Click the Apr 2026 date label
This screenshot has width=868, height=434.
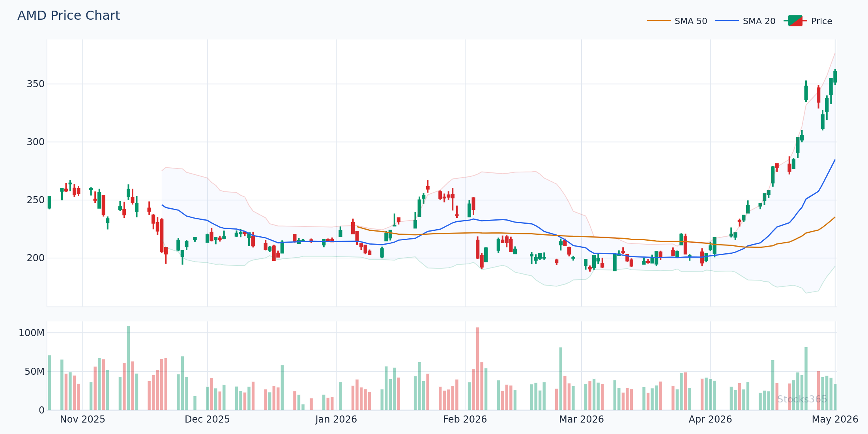click(x=710, y=419)
